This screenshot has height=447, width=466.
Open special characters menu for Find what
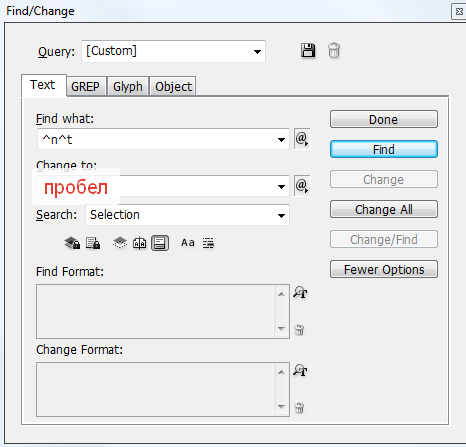pos(302,139)
